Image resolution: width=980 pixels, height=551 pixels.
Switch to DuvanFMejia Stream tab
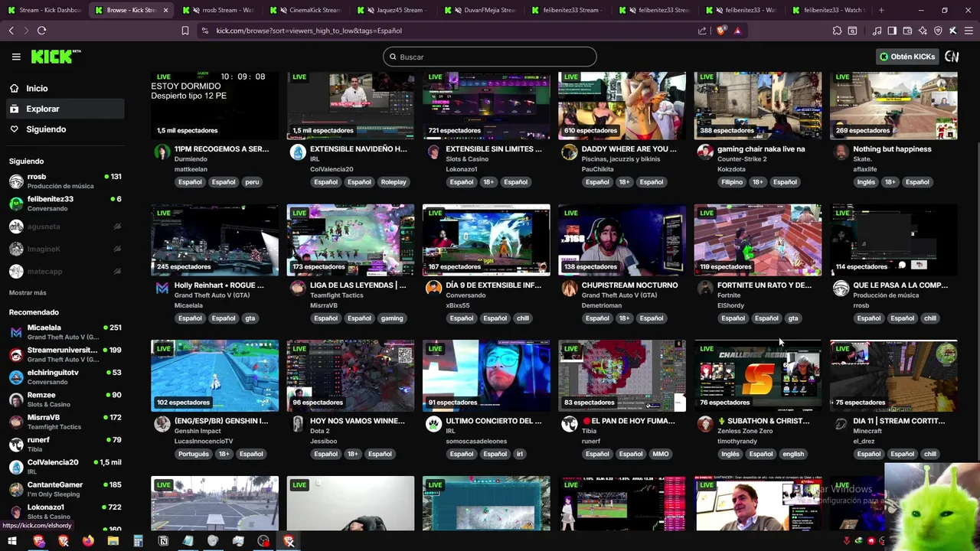coord(483,10)
